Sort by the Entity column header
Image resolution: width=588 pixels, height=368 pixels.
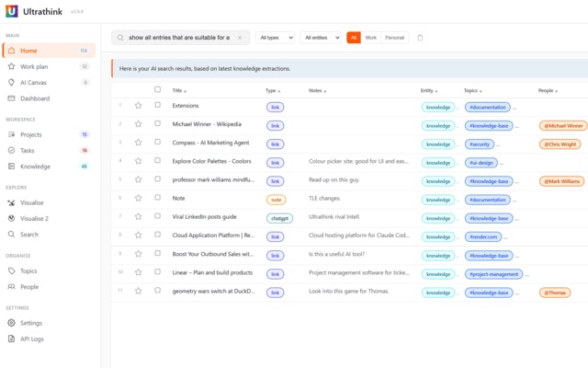[429, 90]
